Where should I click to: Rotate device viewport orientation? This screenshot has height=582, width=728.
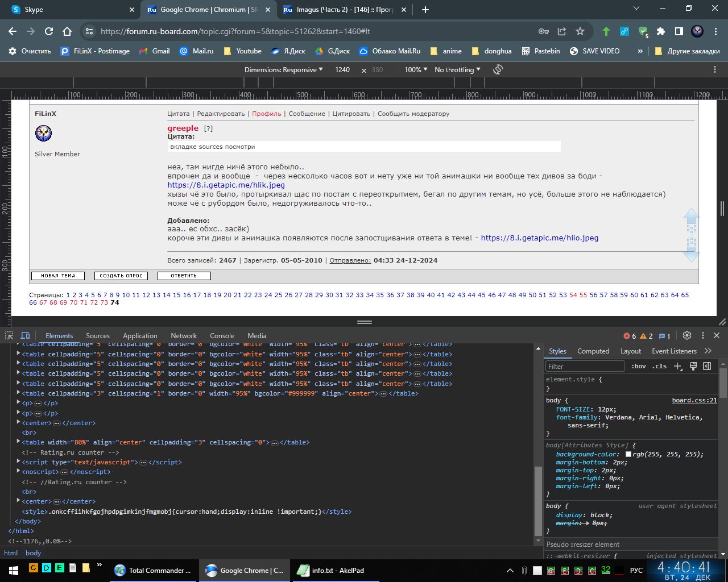[x=498, y=69]
